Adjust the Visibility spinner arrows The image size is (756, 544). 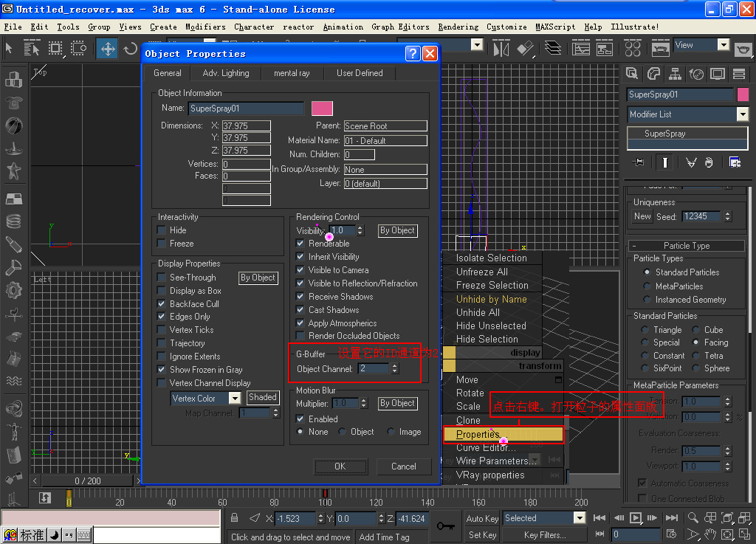[x=360, y=230]
